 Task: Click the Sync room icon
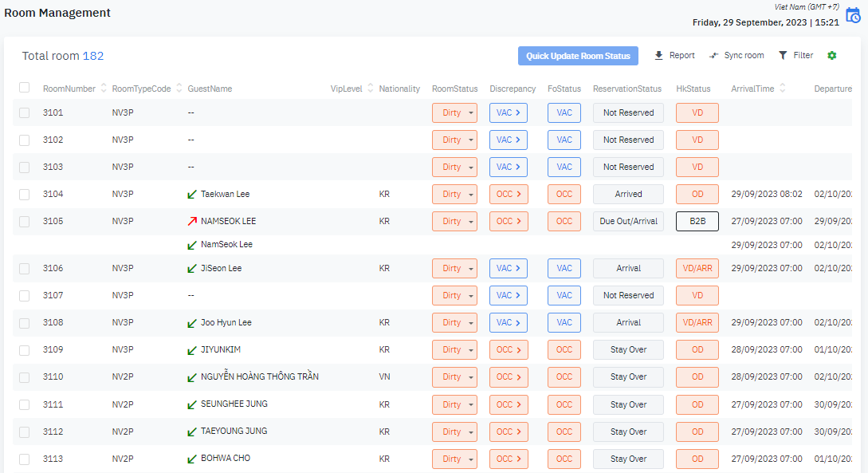click(714, 56)
